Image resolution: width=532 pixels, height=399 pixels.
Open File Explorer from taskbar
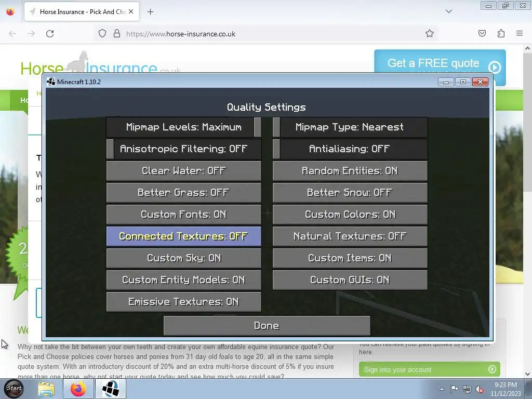(46, 389)
